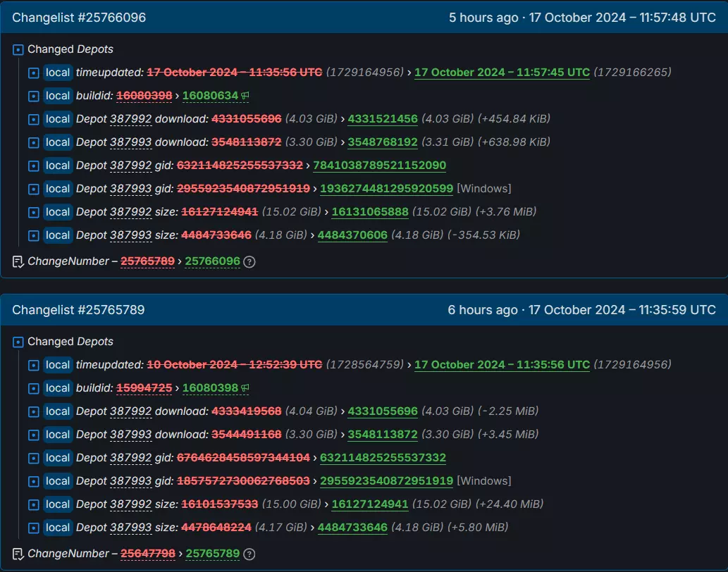Click the row icon for timeupdated 11:57:45 UTC

[x=33, y=73]
